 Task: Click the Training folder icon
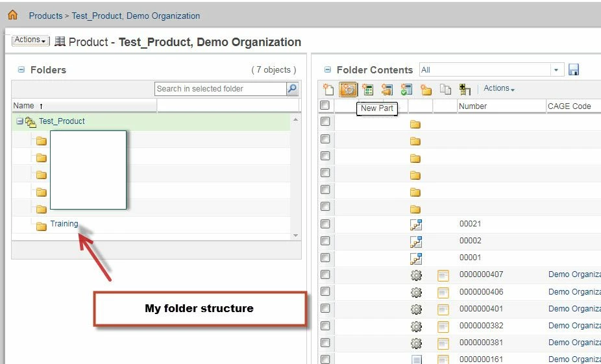pos(42,226)
